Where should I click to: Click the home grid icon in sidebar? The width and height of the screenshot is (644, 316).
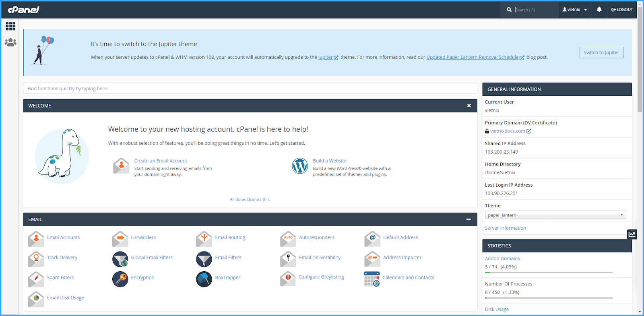10,26
